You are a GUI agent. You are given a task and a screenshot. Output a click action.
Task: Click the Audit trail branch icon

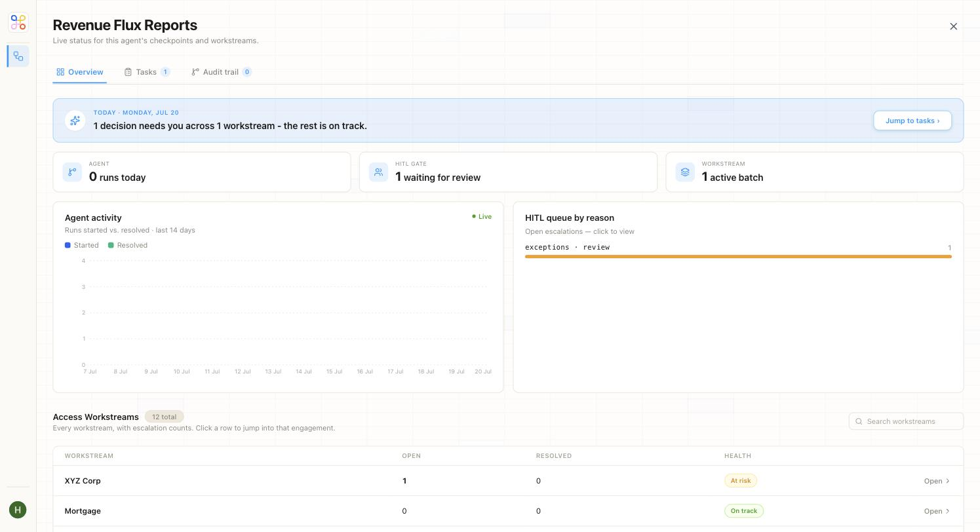click(x=195, y=72)
